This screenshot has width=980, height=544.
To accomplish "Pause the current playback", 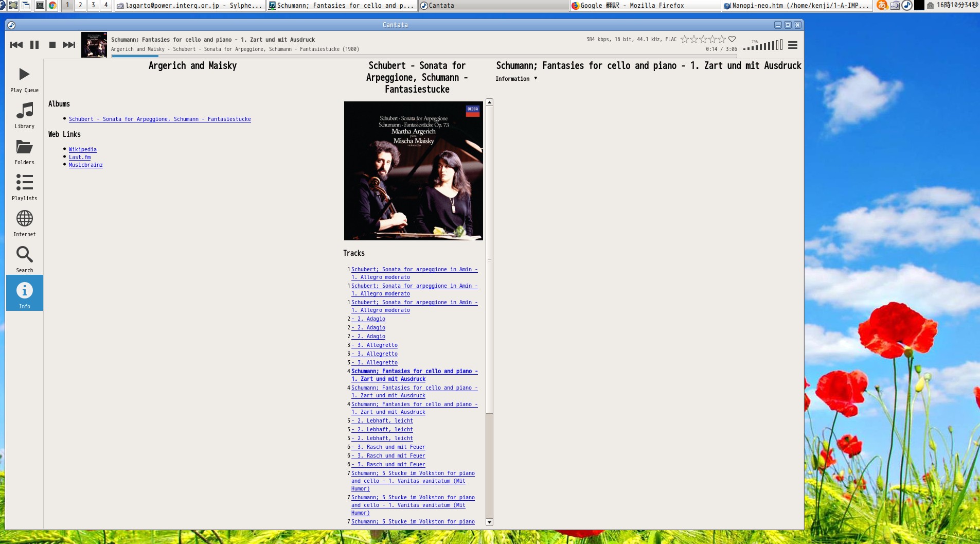I will coord(34,45).
